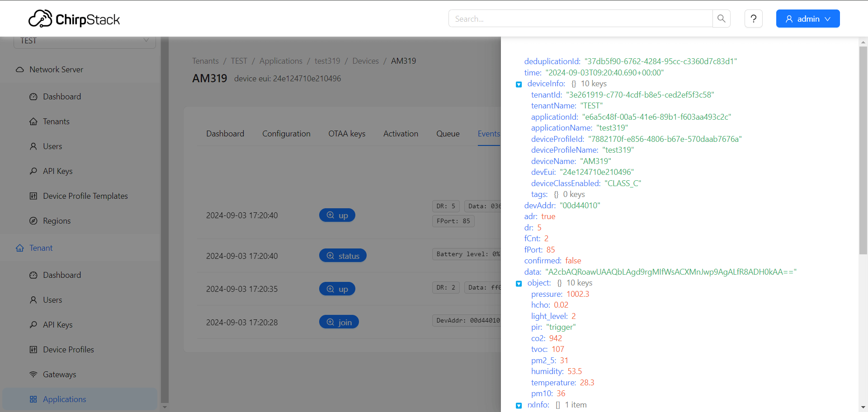The width and height of the screenshot is (868, 412).
Task: Select the Tenant section header
Action: point(41,248)
